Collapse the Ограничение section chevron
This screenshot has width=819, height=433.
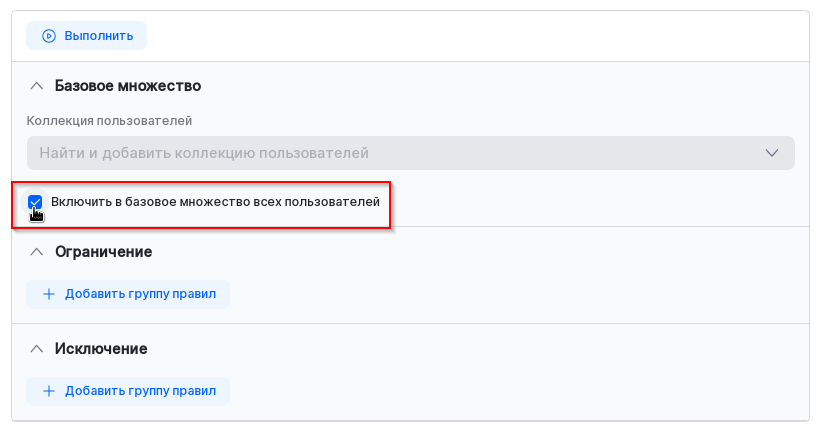pyautogui.click(x=37, y=252)
